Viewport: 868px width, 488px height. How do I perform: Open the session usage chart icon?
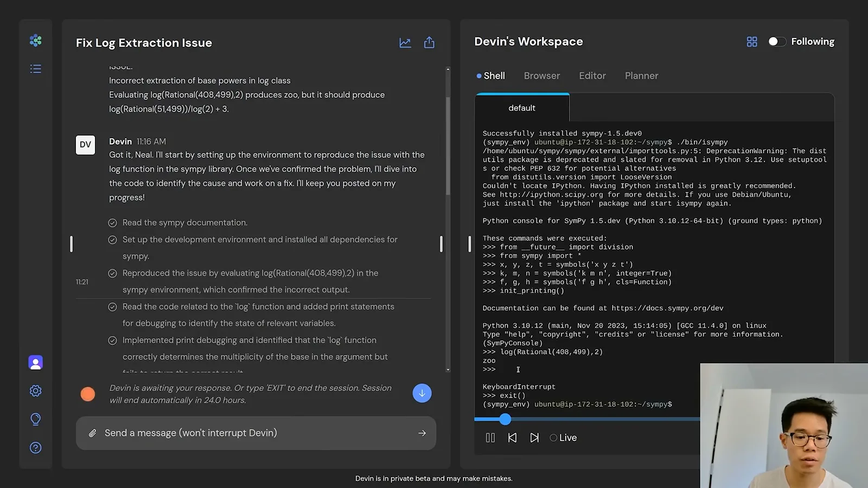point(405,43)
